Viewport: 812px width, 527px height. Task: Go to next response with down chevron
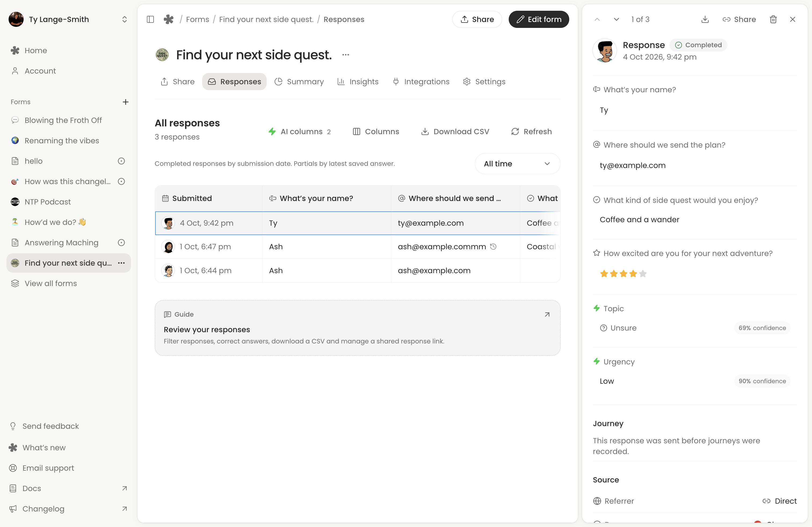[616, 19]
